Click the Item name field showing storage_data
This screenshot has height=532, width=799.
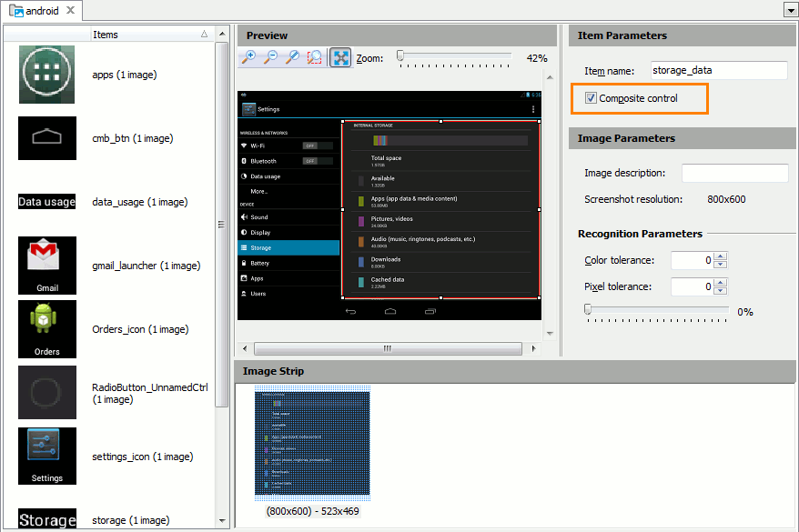coord(718,70)
